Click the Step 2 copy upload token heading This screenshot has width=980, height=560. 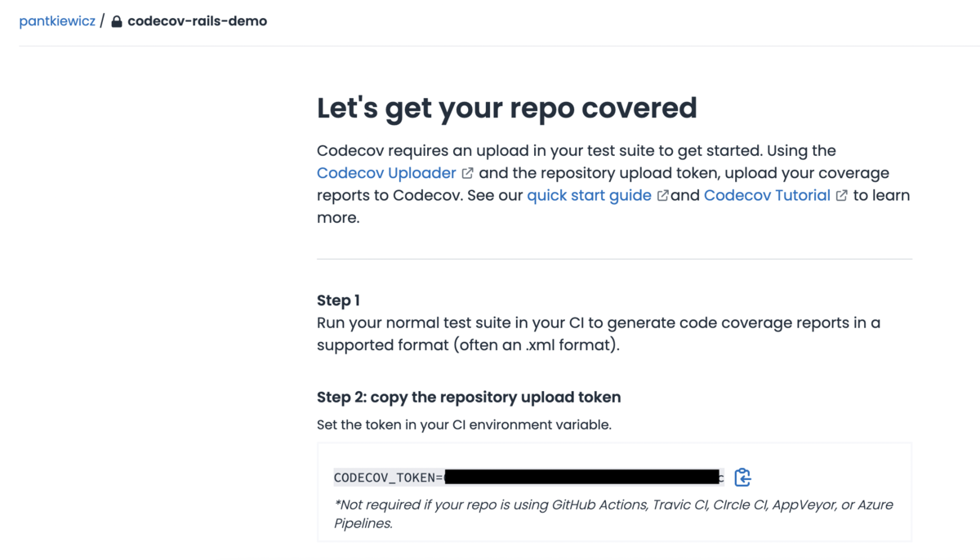(x=469, y=398)
